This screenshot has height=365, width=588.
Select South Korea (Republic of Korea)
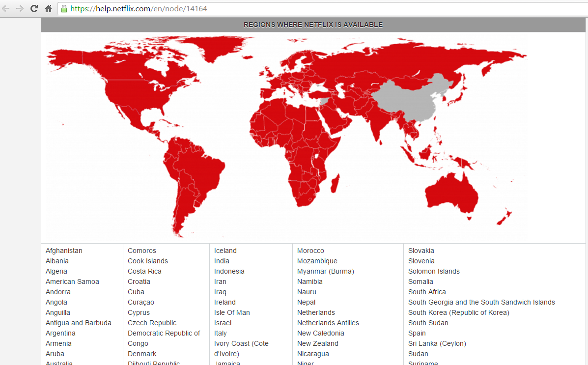tap(458, 312)
